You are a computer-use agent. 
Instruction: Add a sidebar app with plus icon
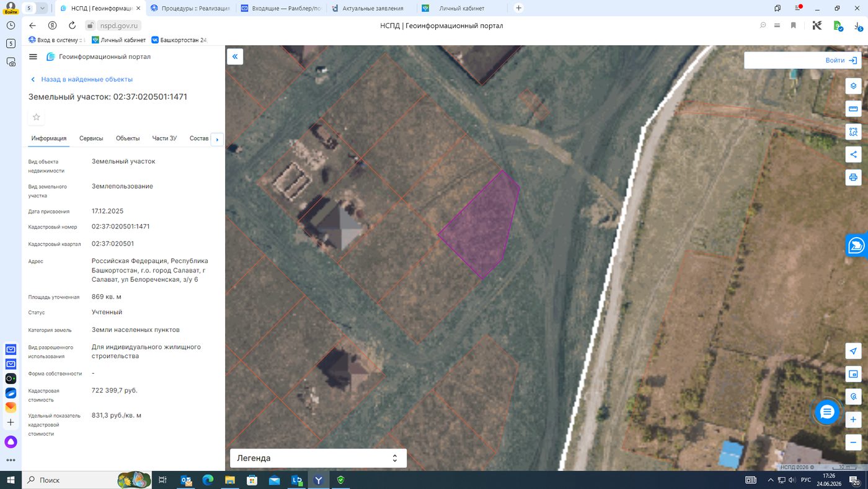(x=11, y=422)
